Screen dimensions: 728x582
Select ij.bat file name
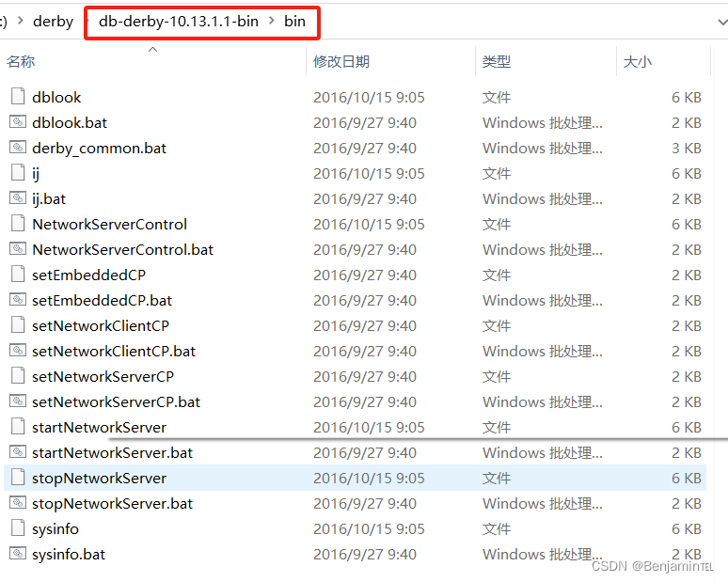(49, 199)
